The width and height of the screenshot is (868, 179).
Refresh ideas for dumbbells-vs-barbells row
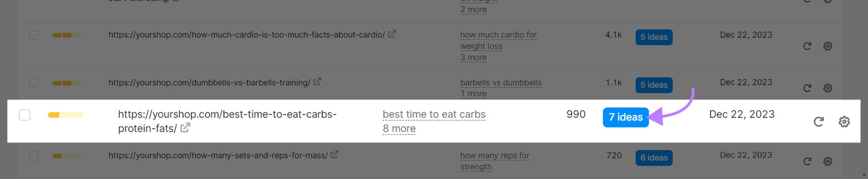[807, 88]
